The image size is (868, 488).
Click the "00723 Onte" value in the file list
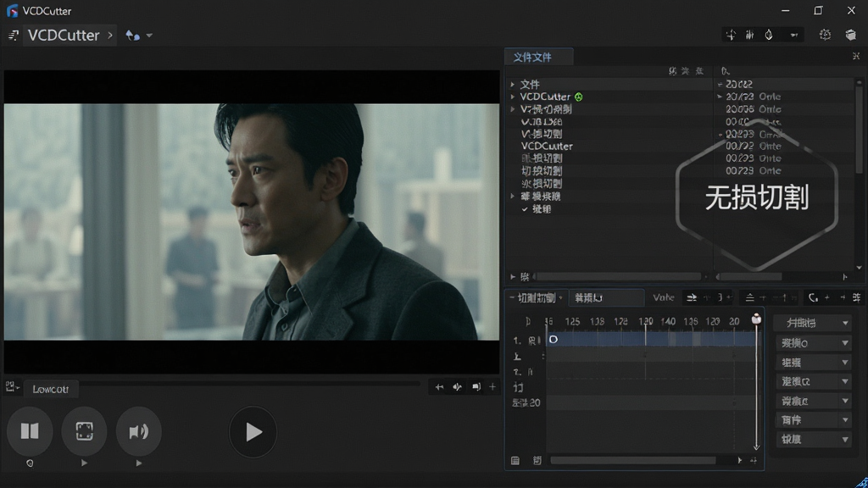754,171
